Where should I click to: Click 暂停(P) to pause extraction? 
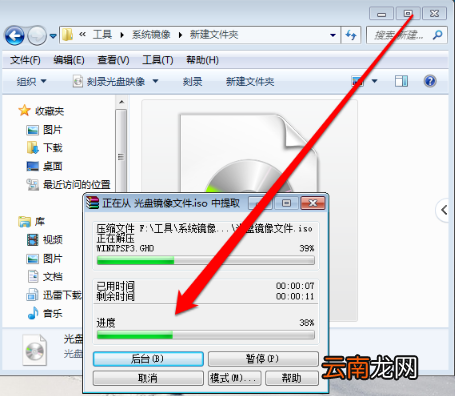(263, 359)
